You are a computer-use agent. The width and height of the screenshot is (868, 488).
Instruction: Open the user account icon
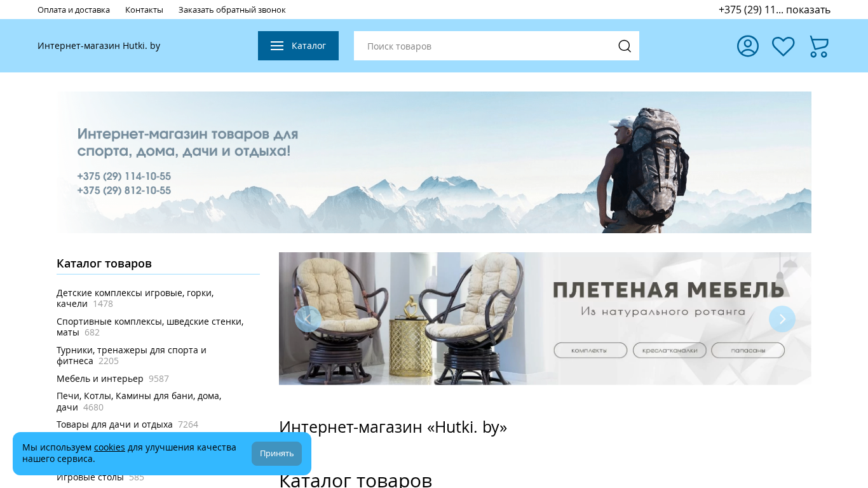(x=748, y=46)
